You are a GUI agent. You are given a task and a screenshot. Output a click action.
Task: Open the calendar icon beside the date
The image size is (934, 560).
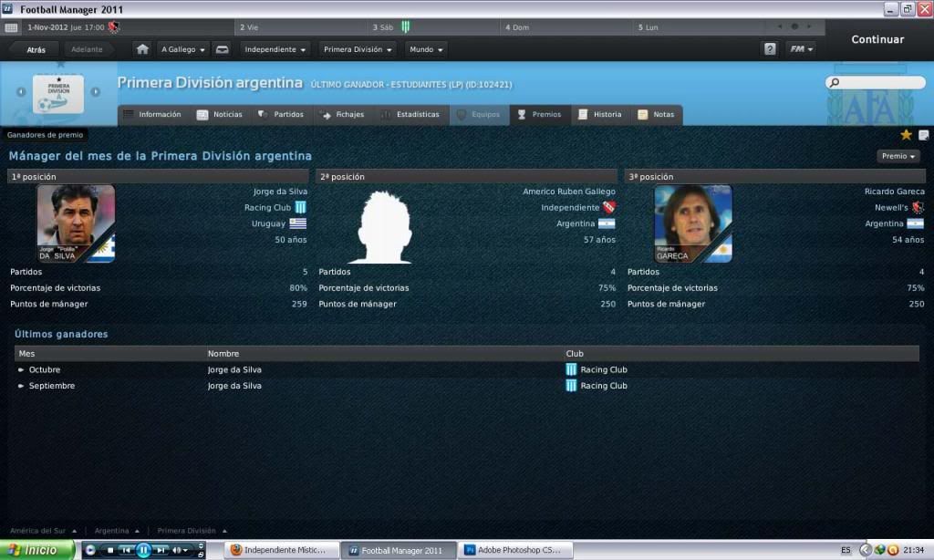[x=11, y=27]
